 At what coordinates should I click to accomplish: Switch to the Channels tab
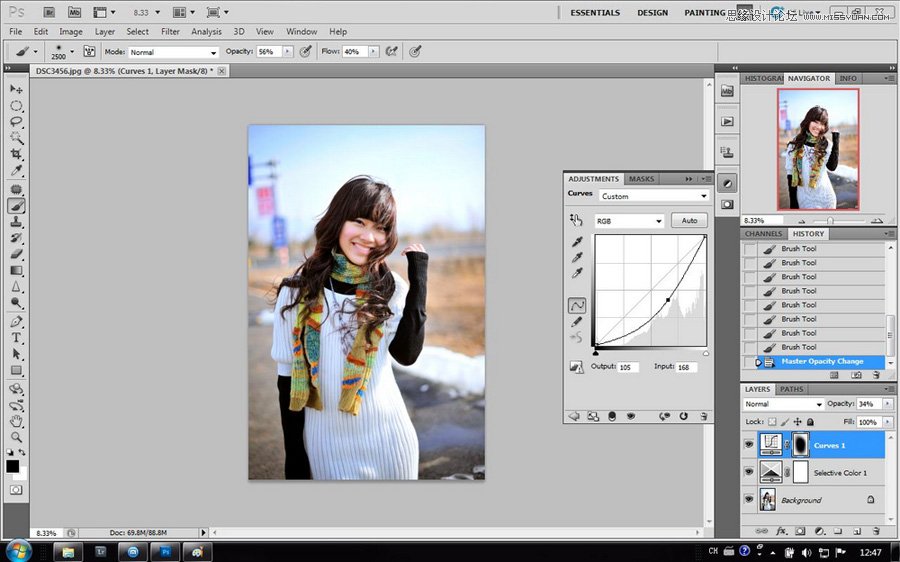[x=764, y=234]
